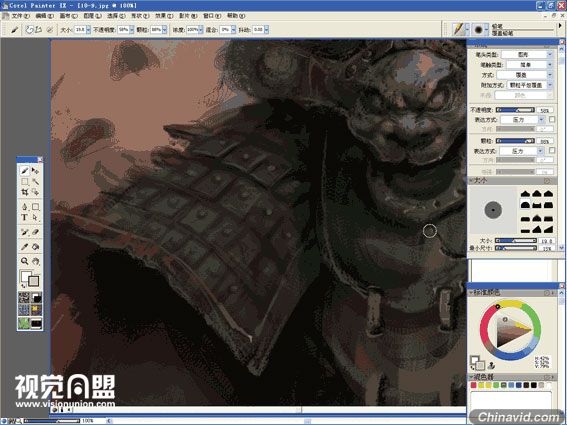Select the Eraser tool

[x=35, y=232]
